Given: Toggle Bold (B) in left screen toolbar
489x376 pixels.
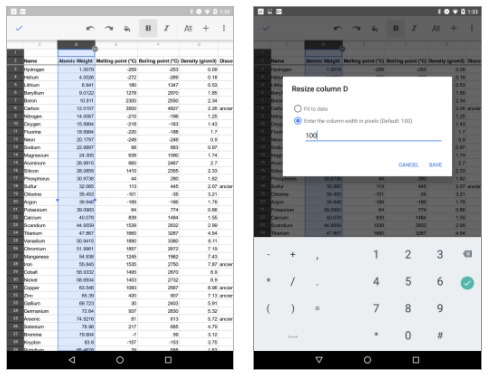Looking at the screenshot, I should coord(148,28).
